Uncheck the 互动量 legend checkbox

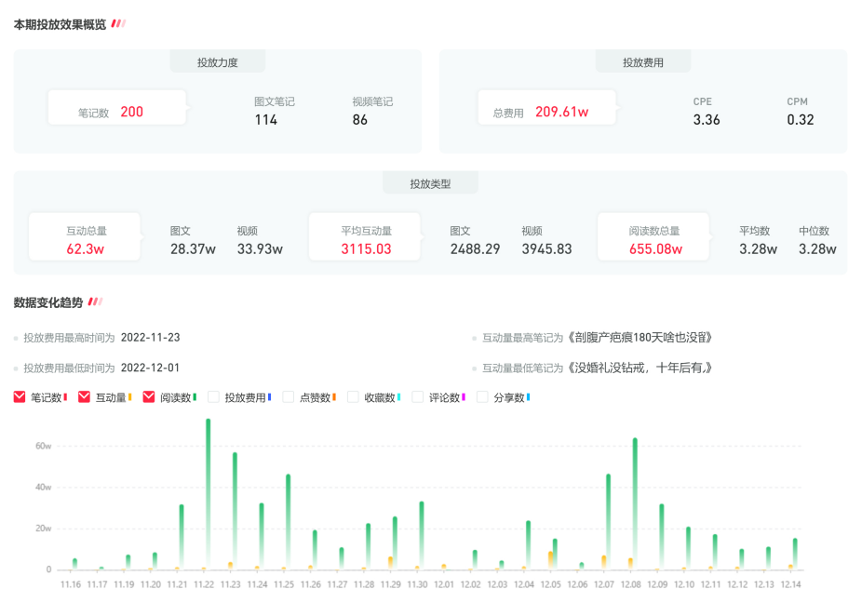84,397
